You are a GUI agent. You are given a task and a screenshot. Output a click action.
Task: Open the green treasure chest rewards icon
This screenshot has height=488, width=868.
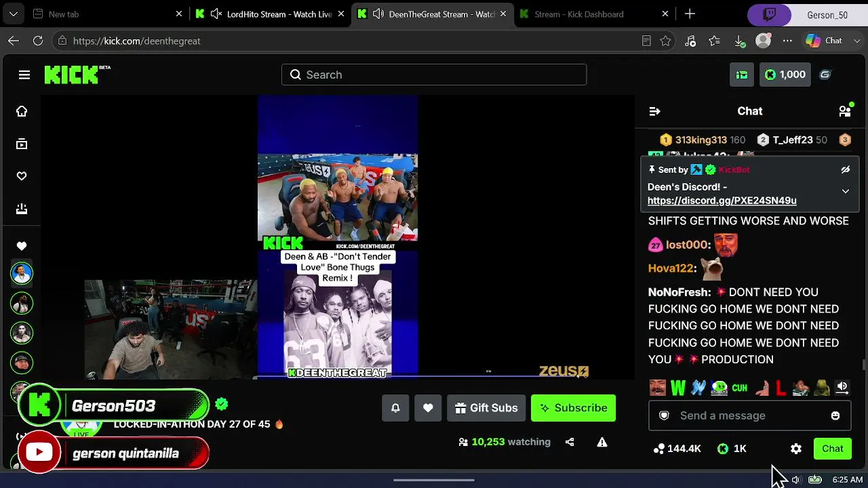pos(742,75)
